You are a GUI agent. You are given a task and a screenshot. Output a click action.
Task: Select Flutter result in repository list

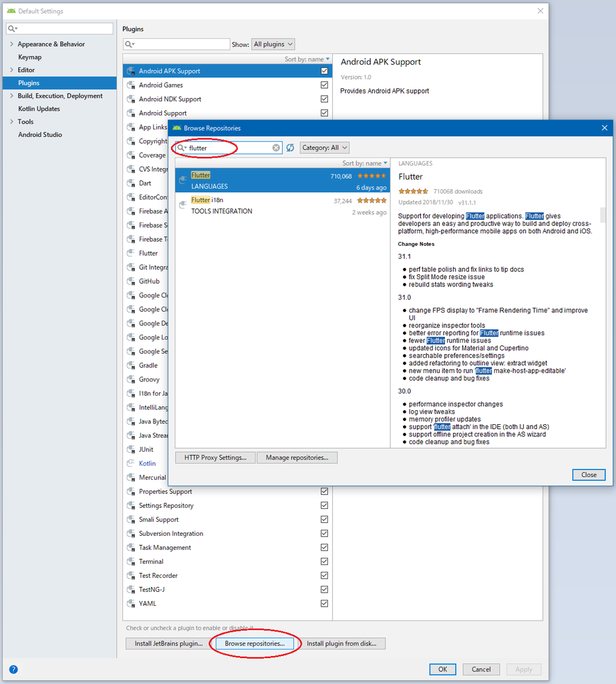282,180
